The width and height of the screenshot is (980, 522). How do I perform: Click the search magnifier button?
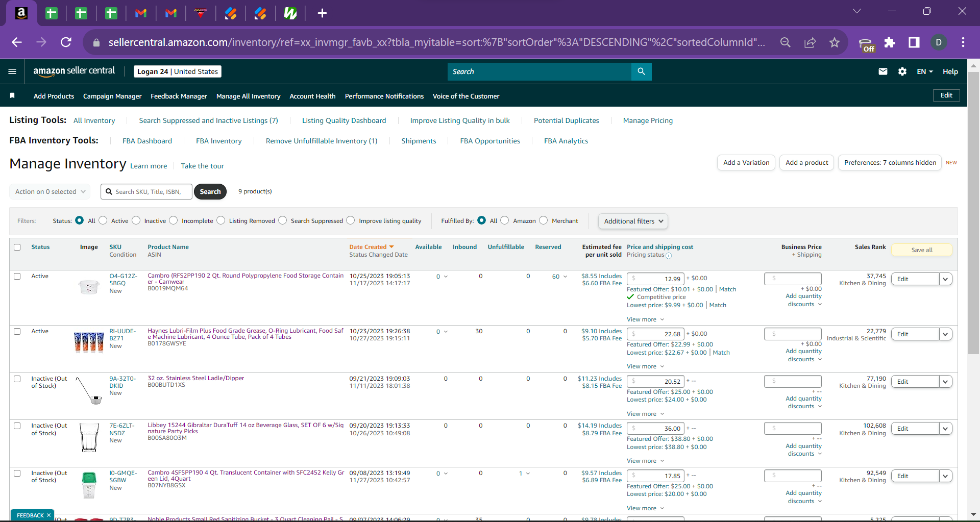tap(641, 71)
